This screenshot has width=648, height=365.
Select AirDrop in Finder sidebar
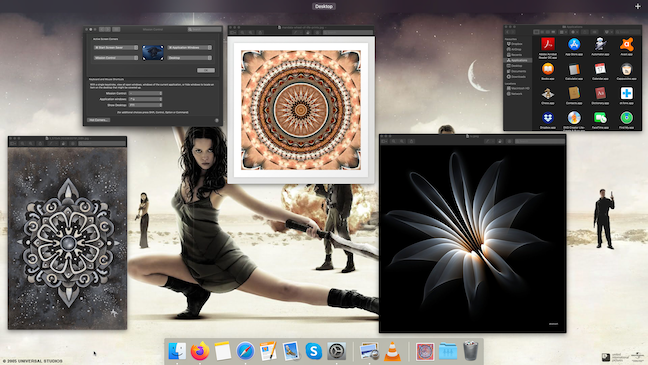517,49
